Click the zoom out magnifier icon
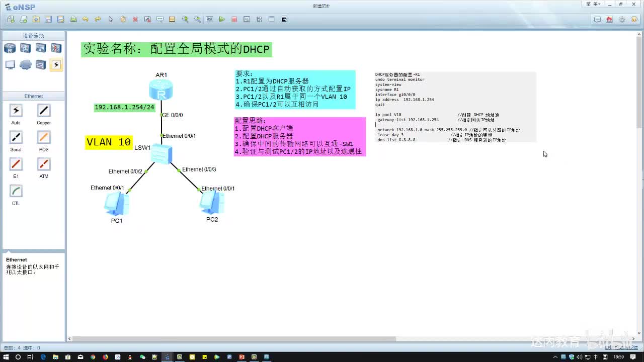The image size is (644, 362). tap(197, 19)
